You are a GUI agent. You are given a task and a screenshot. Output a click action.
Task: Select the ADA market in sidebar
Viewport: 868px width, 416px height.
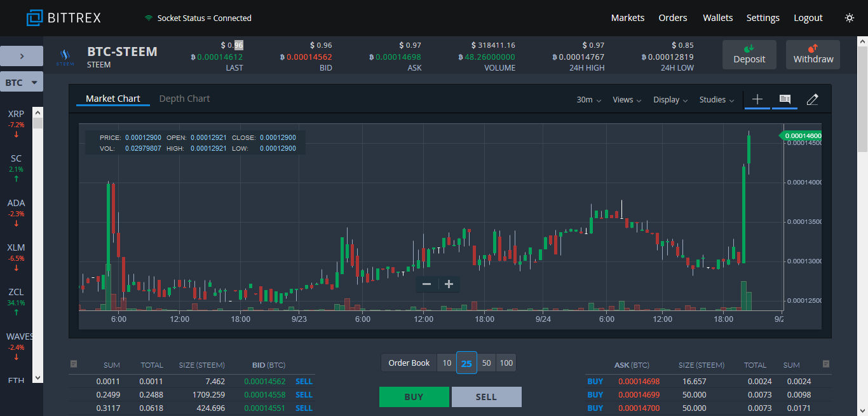pyautogui.click(x=16, y=214)
